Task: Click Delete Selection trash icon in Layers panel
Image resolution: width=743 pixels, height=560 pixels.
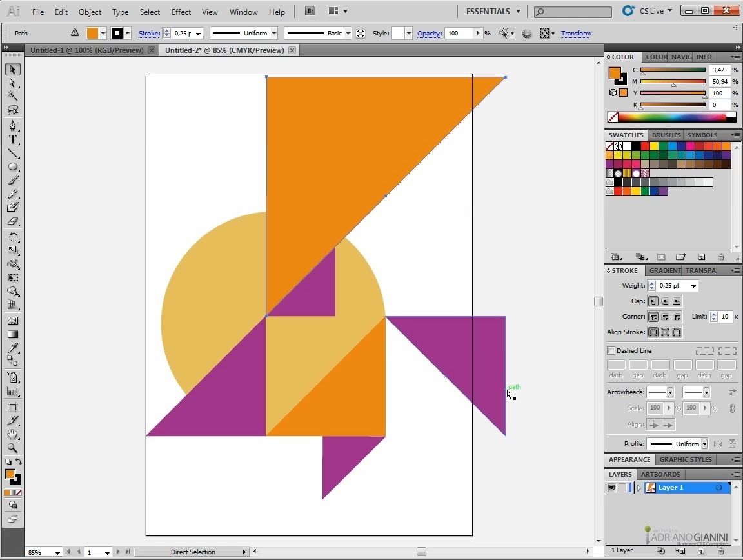Action: coord(721,550)
